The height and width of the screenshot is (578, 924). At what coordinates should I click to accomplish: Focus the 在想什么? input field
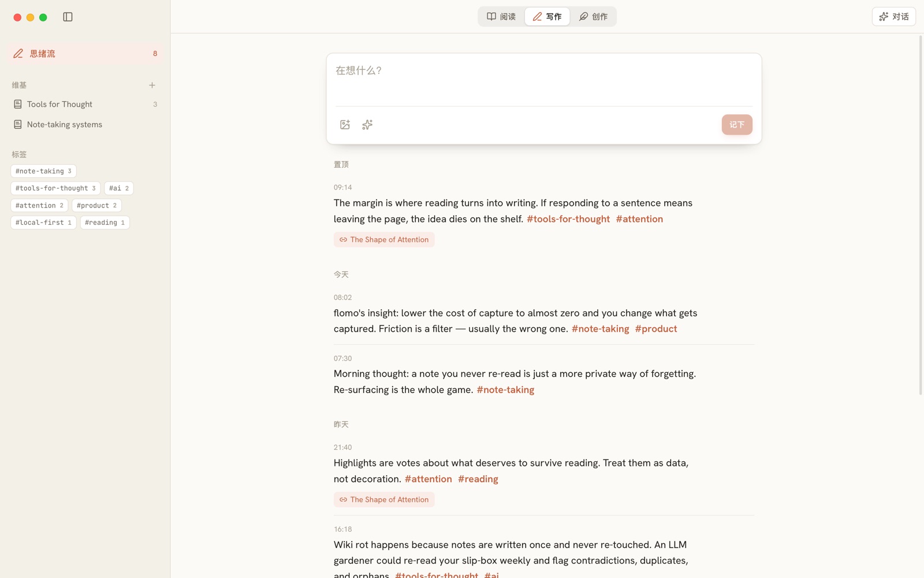coord(544,80)
